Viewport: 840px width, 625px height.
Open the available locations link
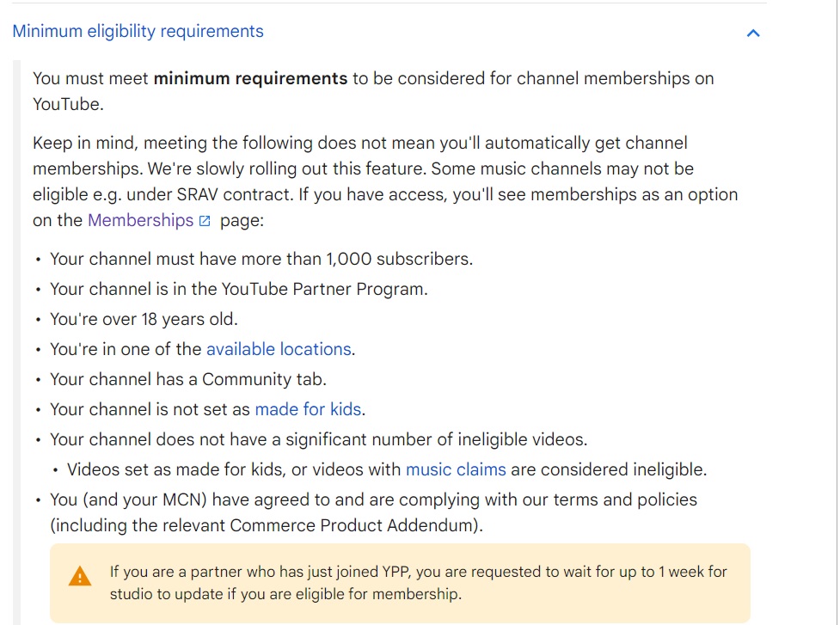coord(279,349)
